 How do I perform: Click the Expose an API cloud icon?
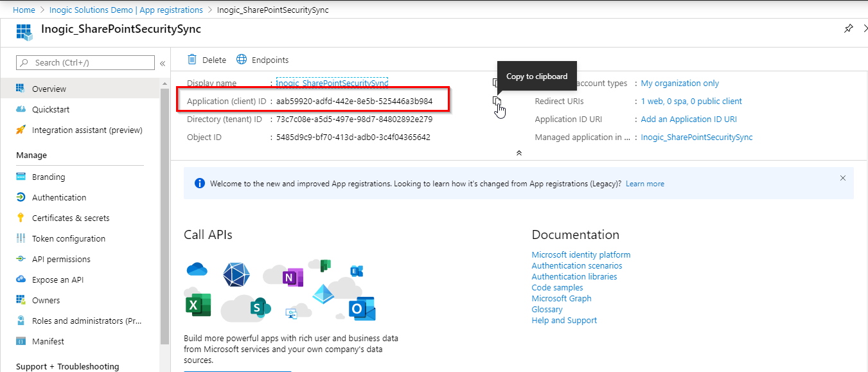pos(21,279)
